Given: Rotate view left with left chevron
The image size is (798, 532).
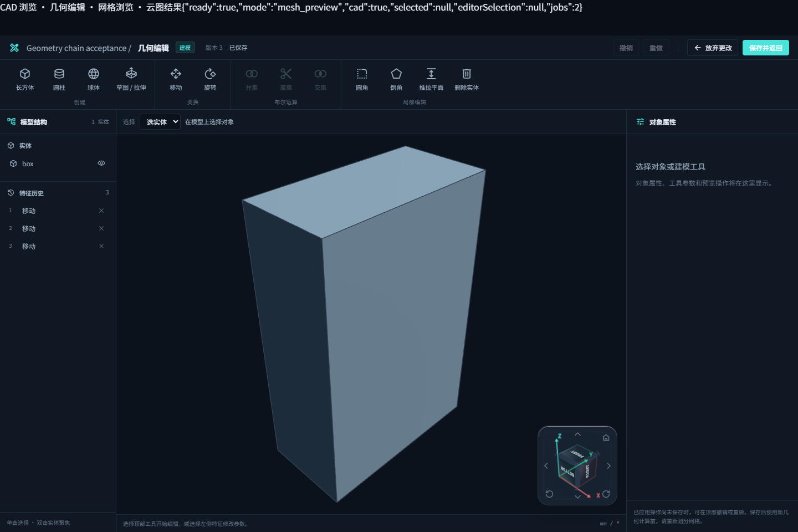Looking at the screenshot, I should coord(546,465).
